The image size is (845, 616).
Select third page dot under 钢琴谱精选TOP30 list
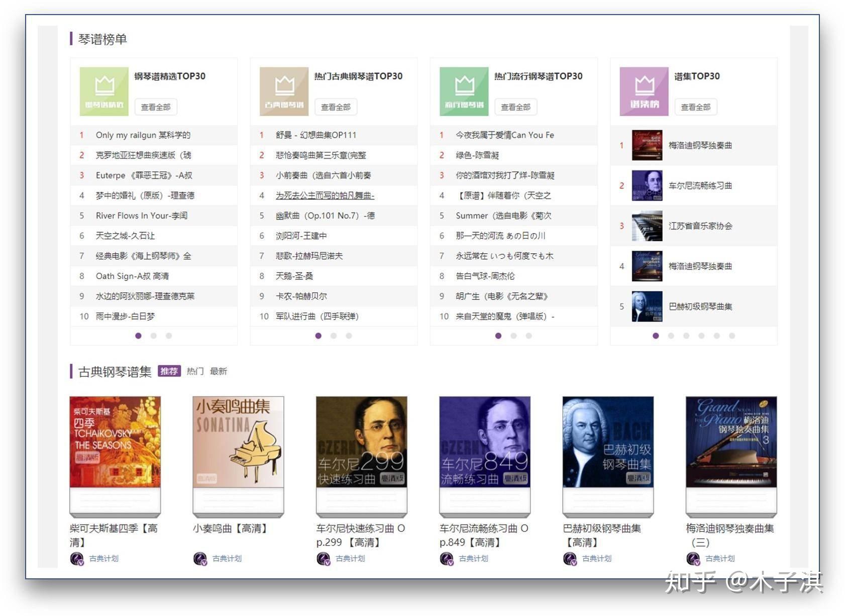169,336
